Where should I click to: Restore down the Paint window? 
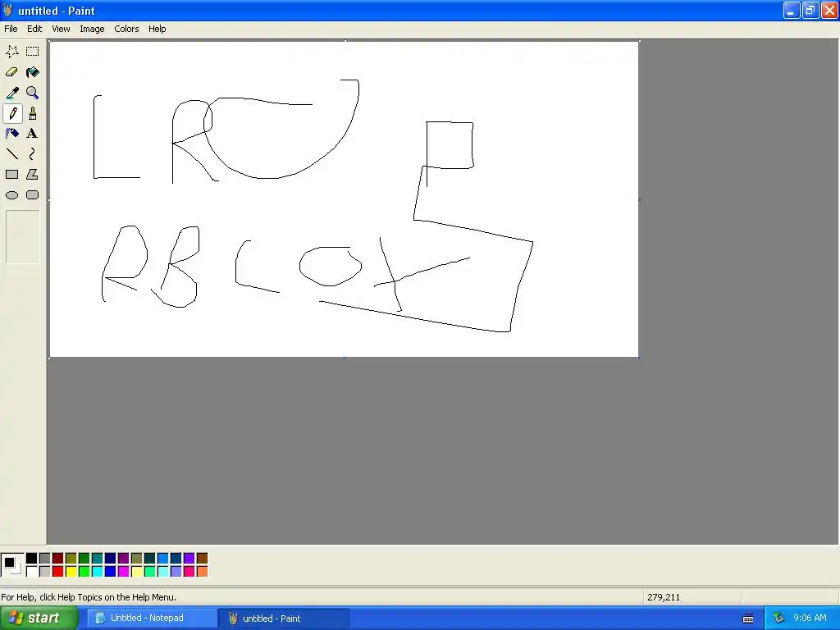810,10
